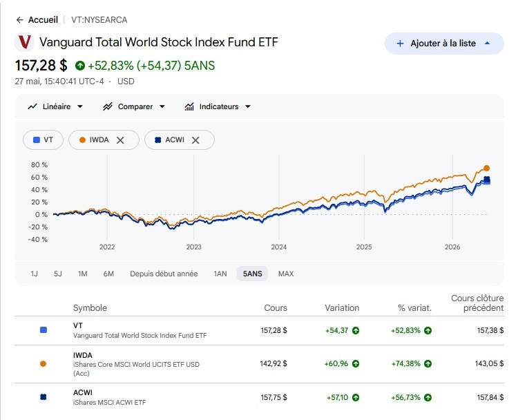This screenshot has width=518, height=420.
Task: Click the green up-arrow next to +52,83%
Action: (x=79, y=66)
